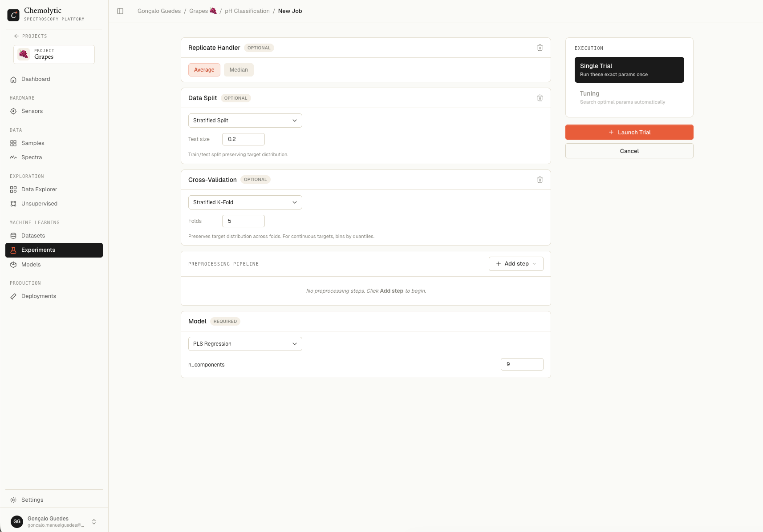Click the Settings gear icon

tap(13, 500)
